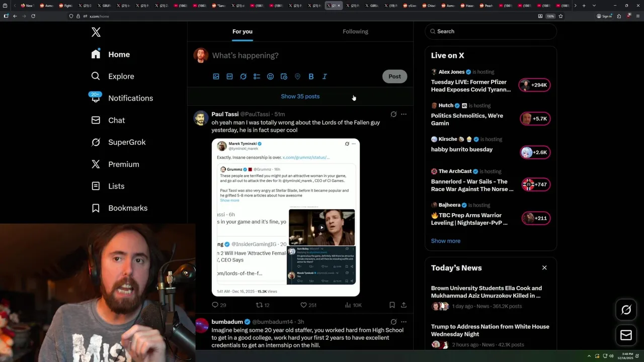
Task: Open bumbadum profile name
Action: (227, 322)
